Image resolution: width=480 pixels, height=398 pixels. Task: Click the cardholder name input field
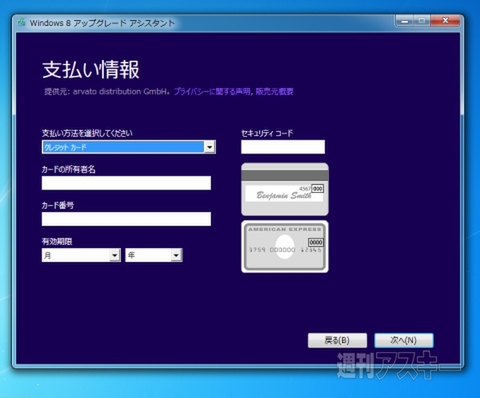126,183
